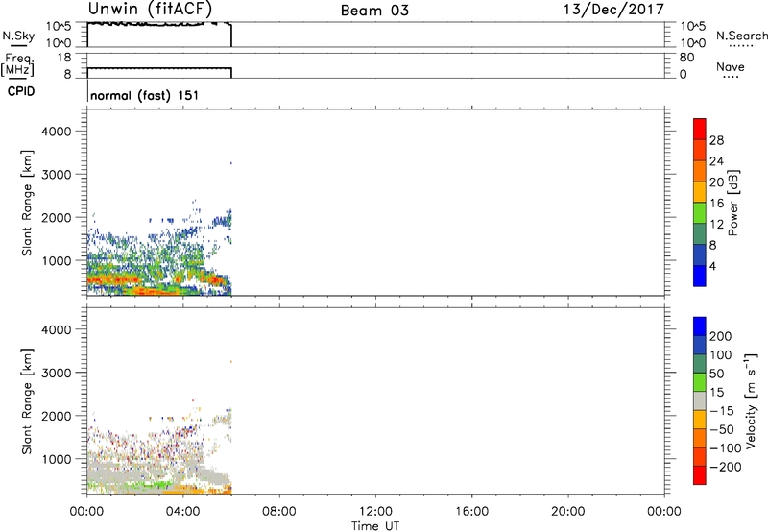Click the 'Time UT' axis label
The height and width of the screenshot is (532, 768).
click(375, 526)
